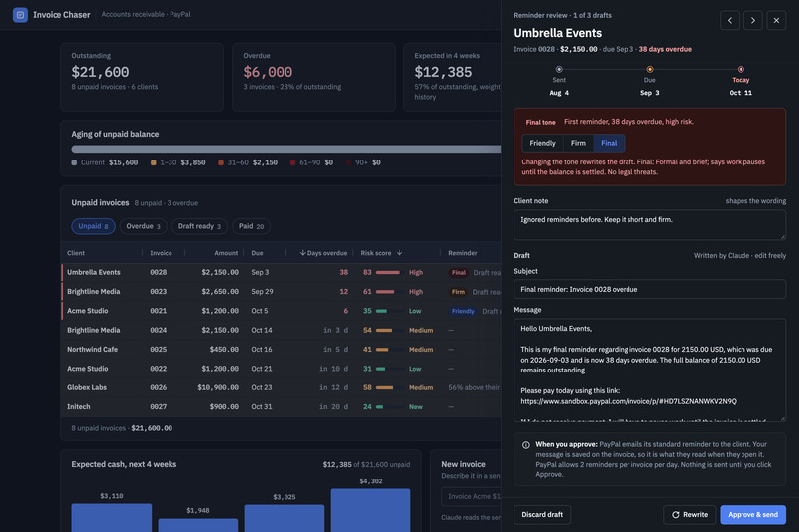
Task: Click sort arrow beside Risk score header
Action: pos(399,253)
